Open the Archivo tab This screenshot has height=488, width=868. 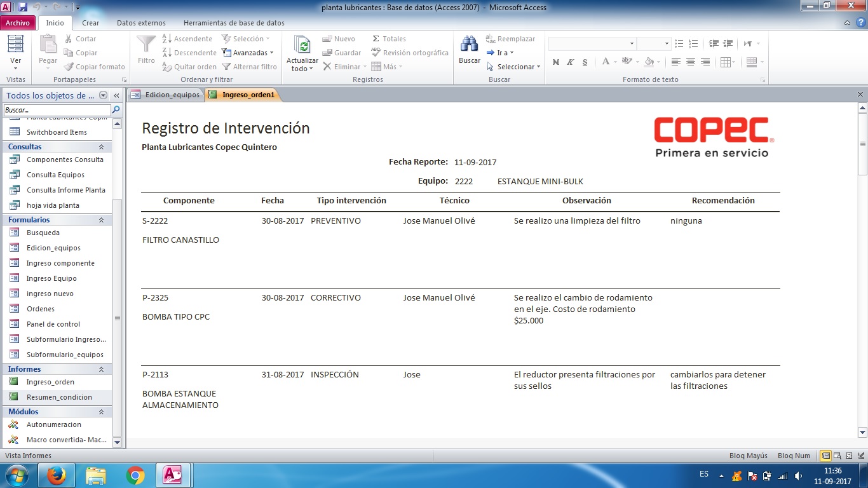pyautogui.click(x=18, y=23)
